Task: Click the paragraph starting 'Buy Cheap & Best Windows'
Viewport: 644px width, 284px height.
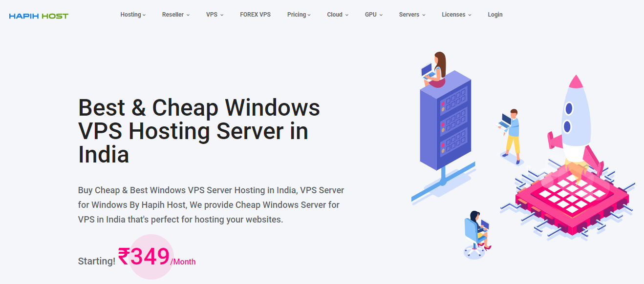Action: [211, 205]
